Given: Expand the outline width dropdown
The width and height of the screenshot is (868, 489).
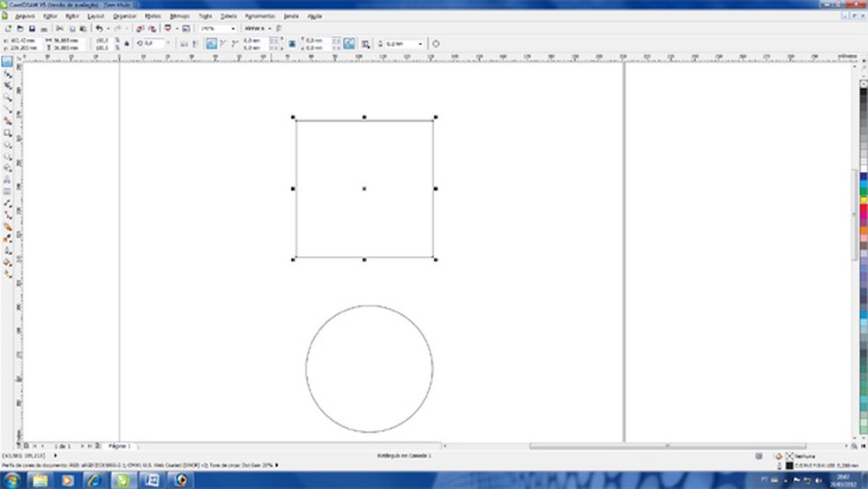Looking at the screenshot, I should tap(420, 43).
